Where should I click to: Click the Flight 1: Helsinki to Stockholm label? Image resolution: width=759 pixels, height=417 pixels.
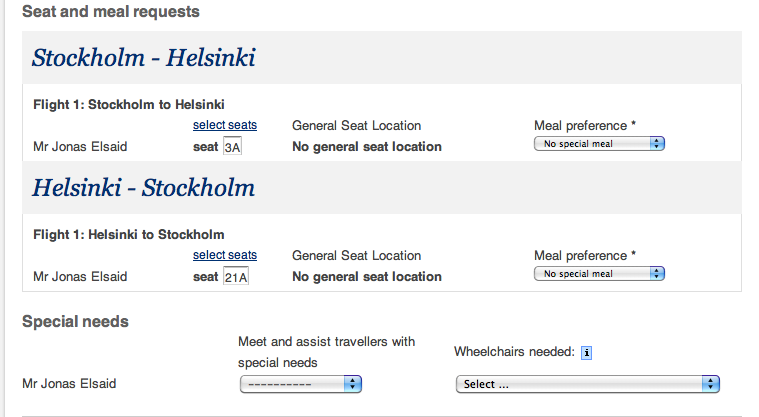pyautogui.click(x=129, y=234)
